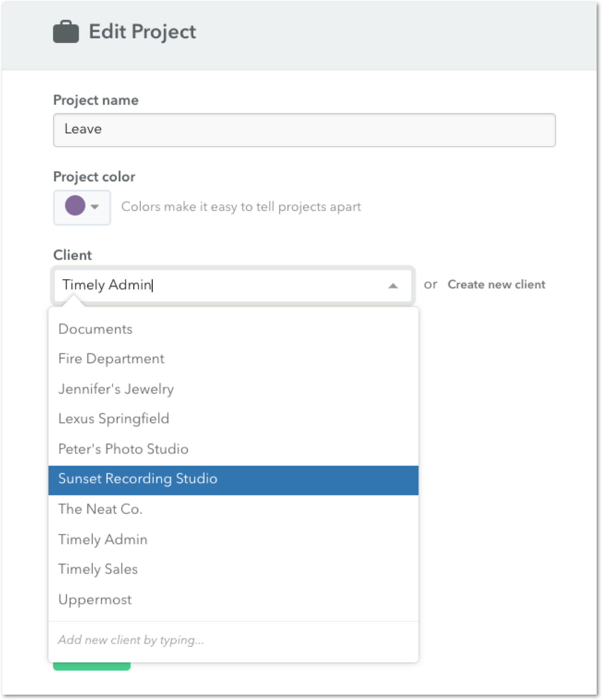Expand the project color dropdown arrow
Screen dimensions: 602x700
pyautogui.click(x=95, y=207)
